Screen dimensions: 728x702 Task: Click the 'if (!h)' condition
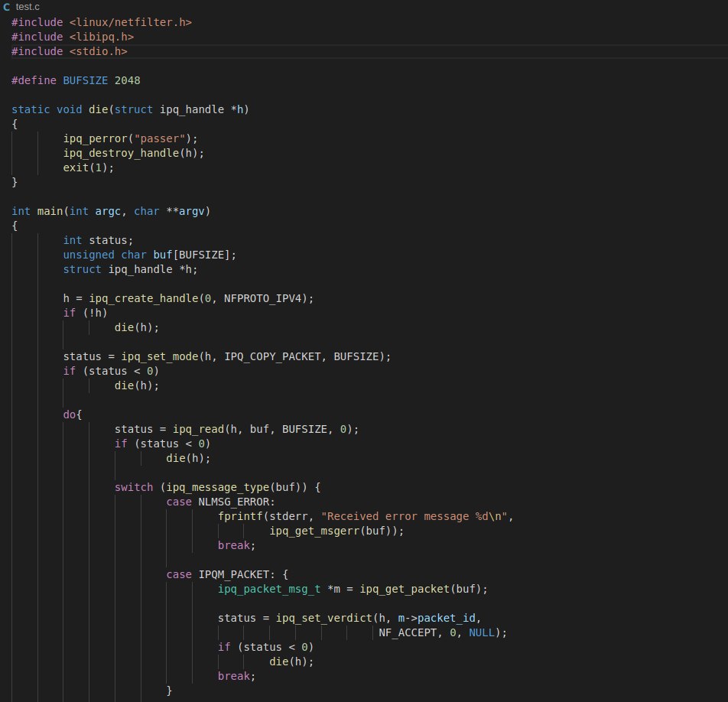point(86,313)
